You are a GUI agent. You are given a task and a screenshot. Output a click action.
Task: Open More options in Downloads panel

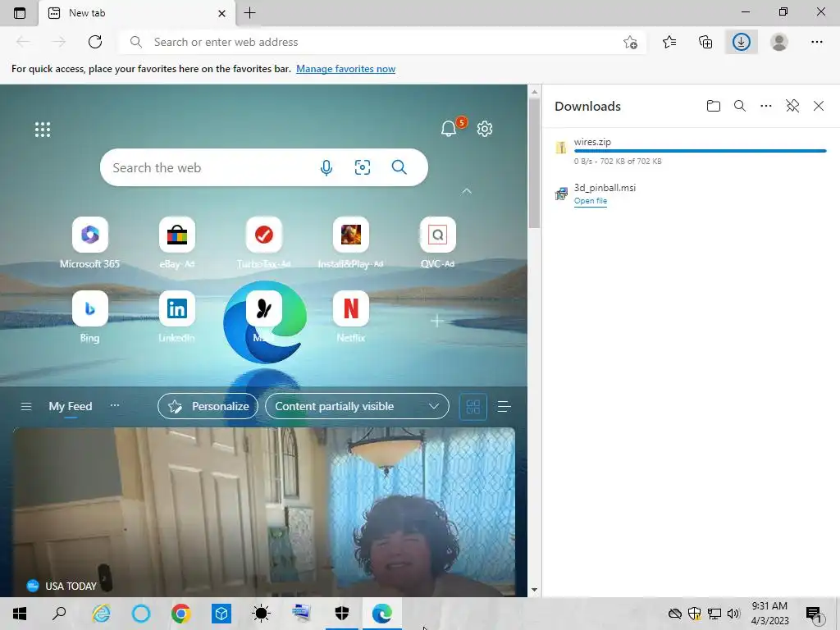(x=766, y=106)
